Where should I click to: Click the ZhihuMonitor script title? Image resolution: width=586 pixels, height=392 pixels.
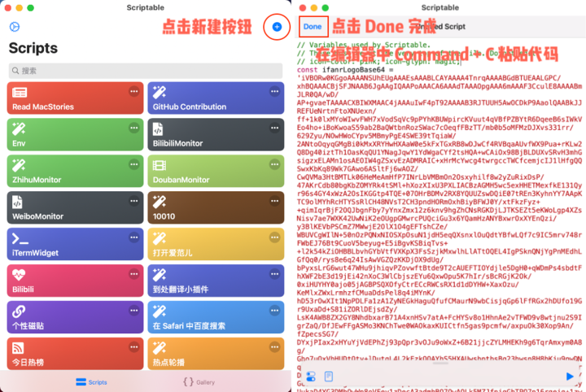point(37,180)
